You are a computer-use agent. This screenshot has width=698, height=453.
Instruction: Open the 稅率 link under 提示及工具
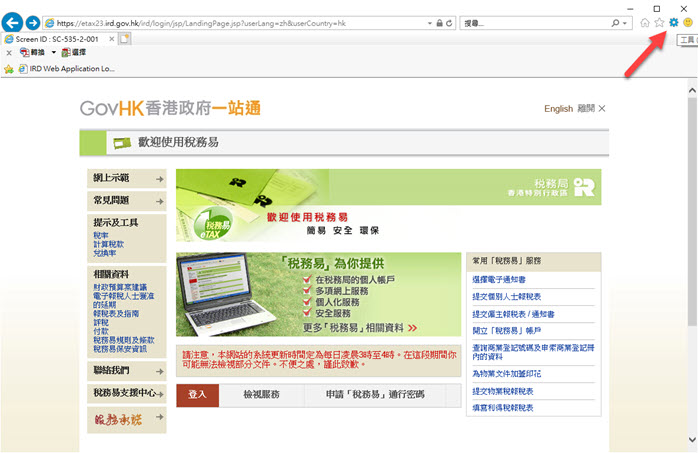click(101, 235)
